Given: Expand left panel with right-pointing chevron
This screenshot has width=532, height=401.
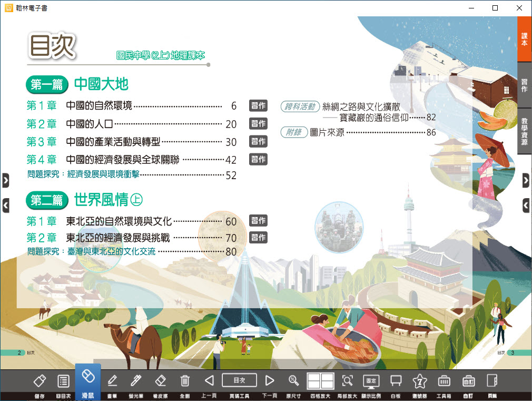Looking at the screenshot, I should click(x=5, y=180).
